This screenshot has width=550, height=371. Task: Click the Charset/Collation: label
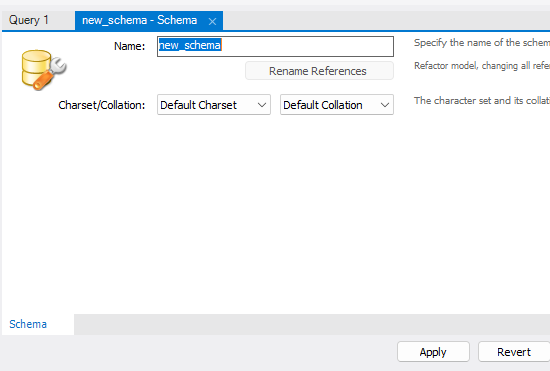(x=102, y=105)
